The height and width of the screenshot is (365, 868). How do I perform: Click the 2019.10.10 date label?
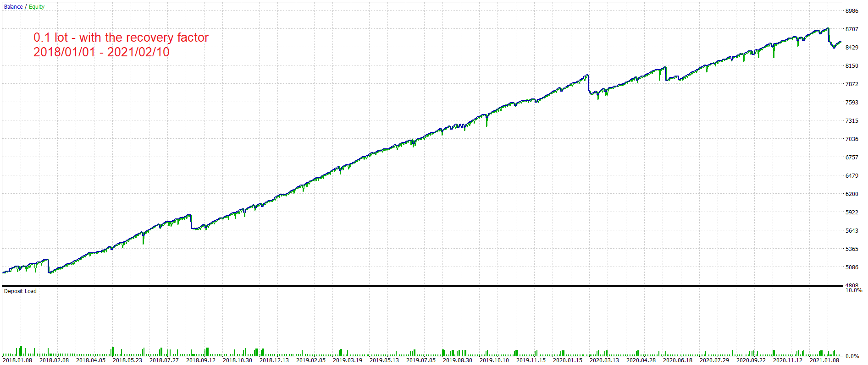pyautogui.click(x=494, y=360)
